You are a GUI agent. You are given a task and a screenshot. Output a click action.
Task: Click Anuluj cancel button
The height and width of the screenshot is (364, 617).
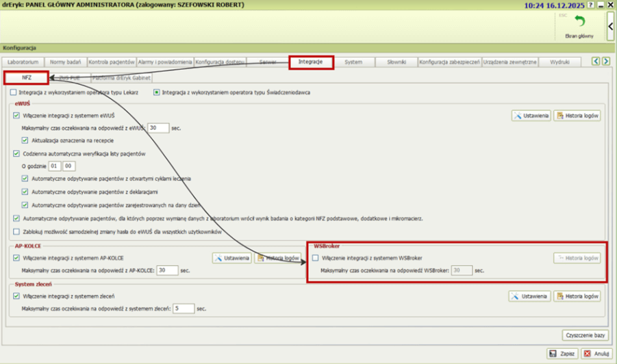pyautogui.click(x=596, y=354)
